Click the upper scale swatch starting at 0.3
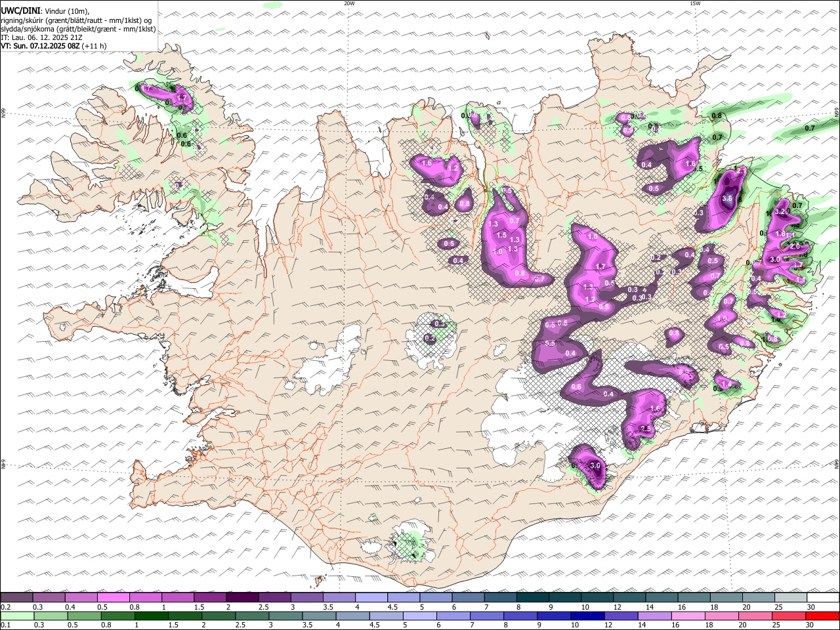Image resolution: width=840 pixels, height=630 pixels. tap(49, 597)
